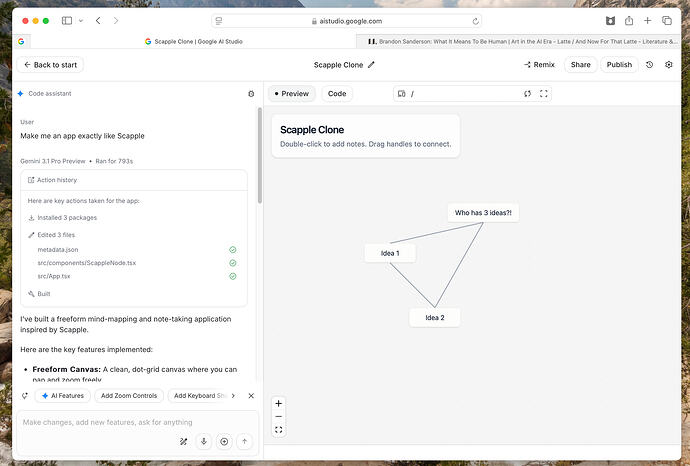Select the Idea 2 note
Screen dimensions: 690x466
point(435,317)
